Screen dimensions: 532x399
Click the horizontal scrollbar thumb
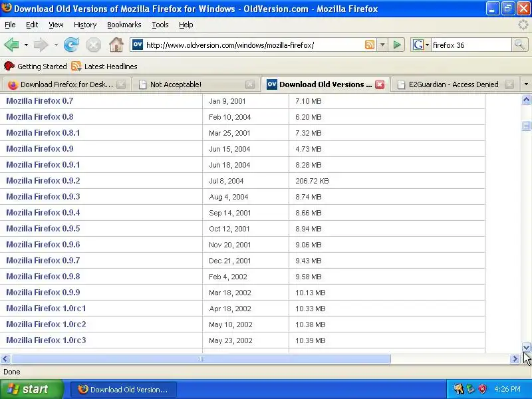[201, 358]
